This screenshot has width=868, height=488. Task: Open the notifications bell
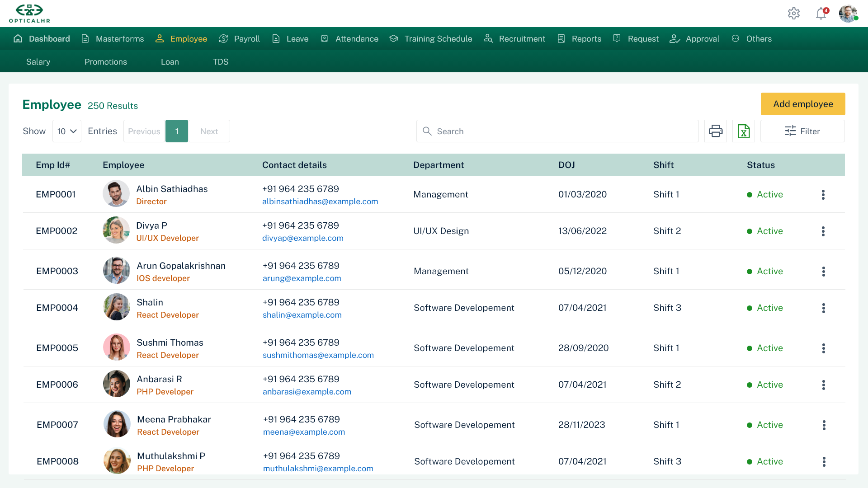click(x=821, y=14)
